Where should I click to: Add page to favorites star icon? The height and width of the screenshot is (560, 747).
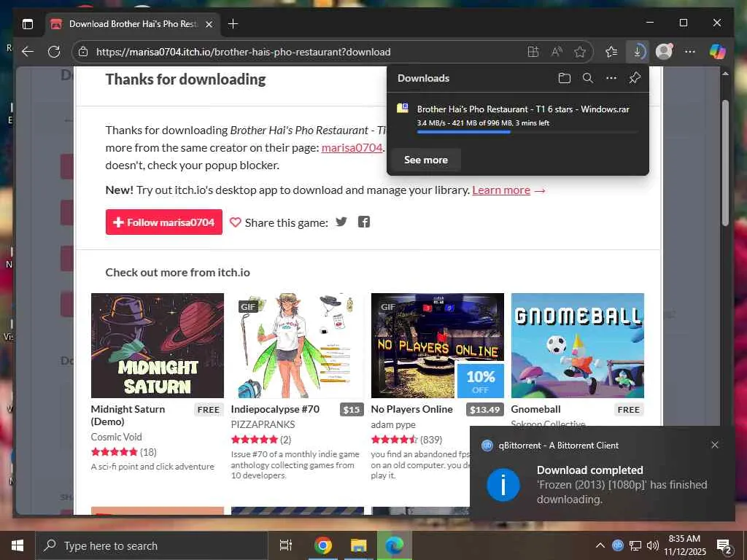579,52
